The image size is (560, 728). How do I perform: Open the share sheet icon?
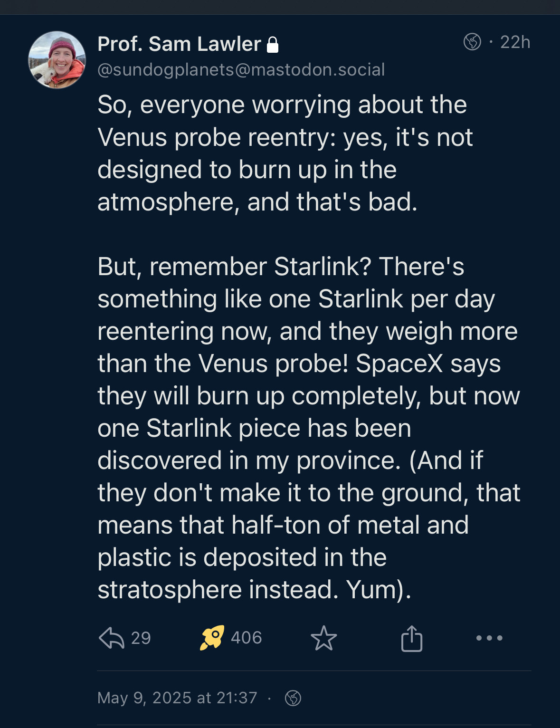pyautogui.click(x=412, y=638)
